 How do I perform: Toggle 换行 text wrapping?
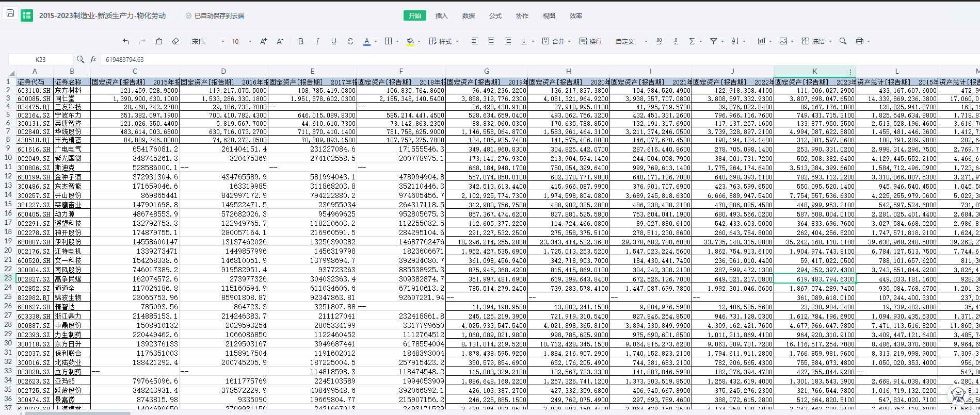coord(590,41)
